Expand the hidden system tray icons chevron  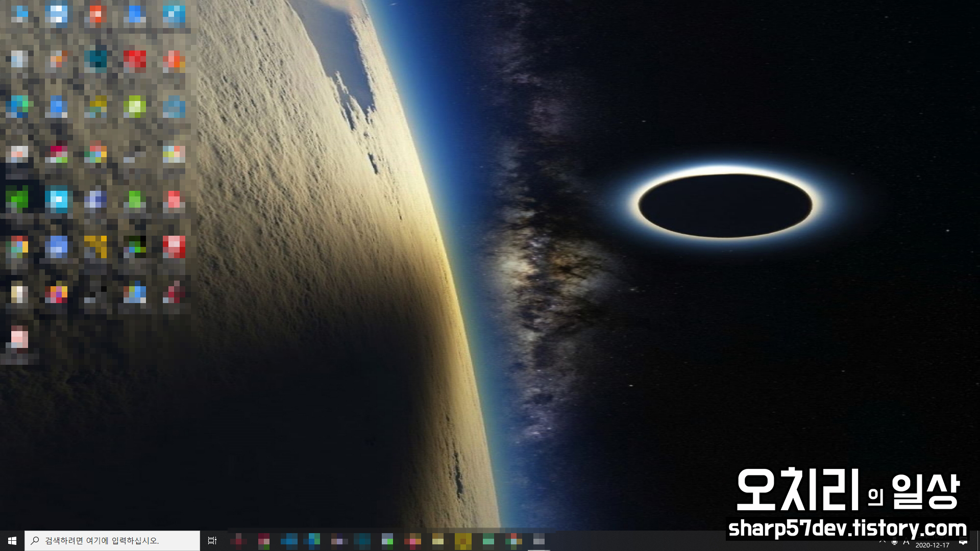tap(883, 542)
